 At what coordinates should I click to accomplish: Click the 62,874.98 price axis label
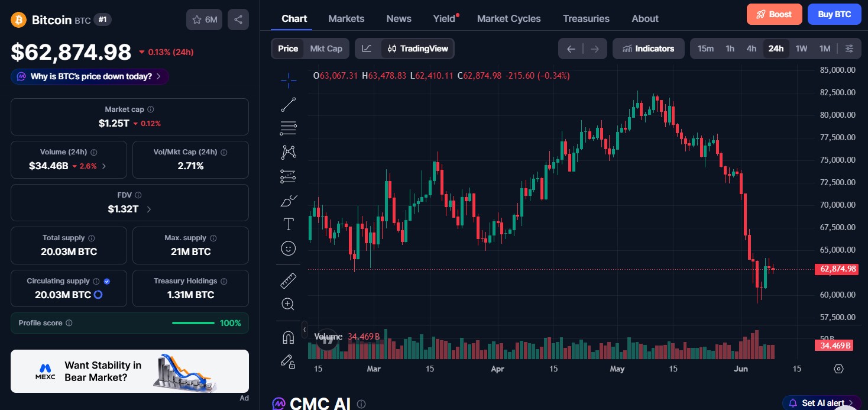(836, 269)
